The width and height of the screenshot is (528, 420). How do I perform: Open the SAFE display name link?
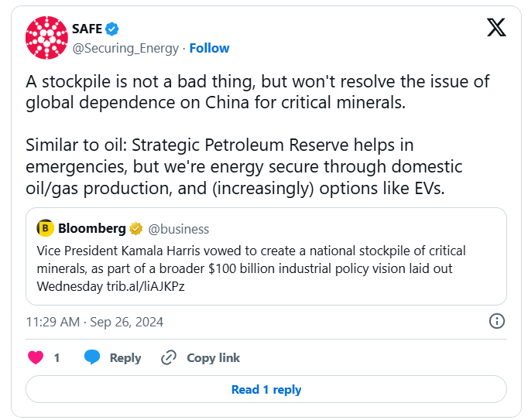coord(87,29)
